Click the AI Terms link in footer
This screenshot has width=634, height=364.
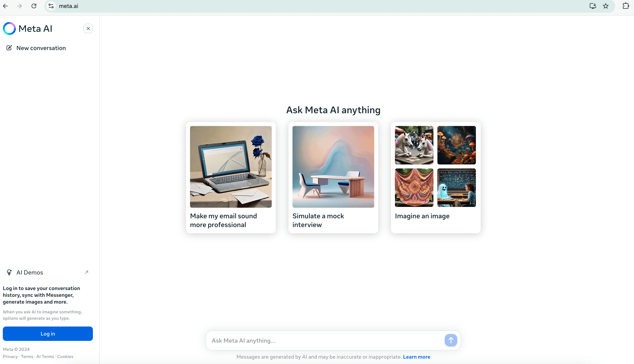point(45,357)
